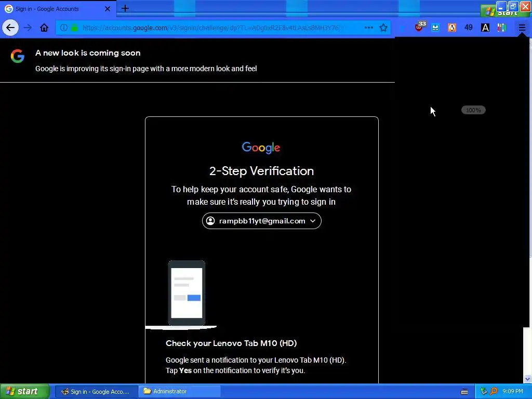The height and width of the screenshot is (399, 532).
Task: Click the '2-Step Verification' heading
Action: 261,171
